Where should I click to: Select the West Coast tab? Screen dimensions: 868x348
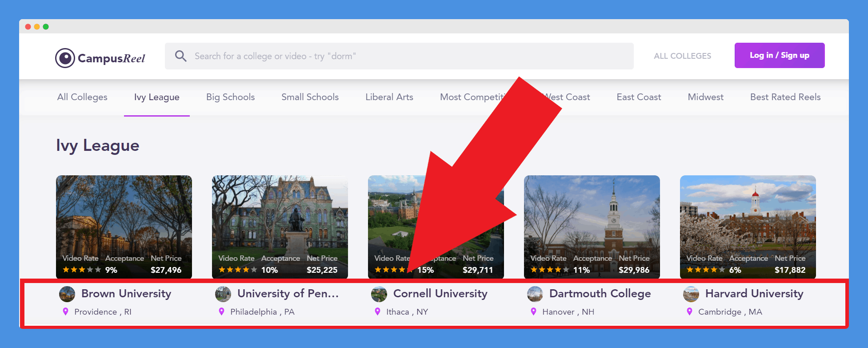pyautogui.click(x=568, y=97)
